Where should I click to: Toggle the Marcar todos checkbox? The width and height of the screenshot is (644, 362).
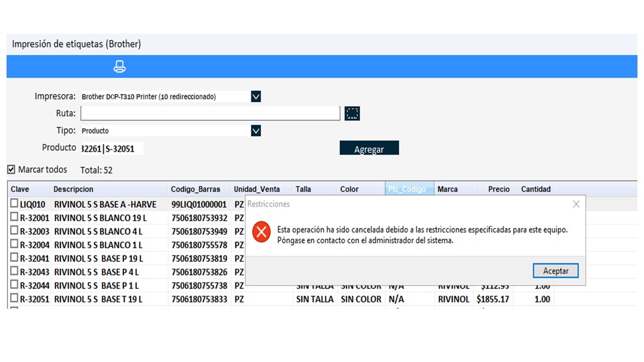tap(12, 170)
